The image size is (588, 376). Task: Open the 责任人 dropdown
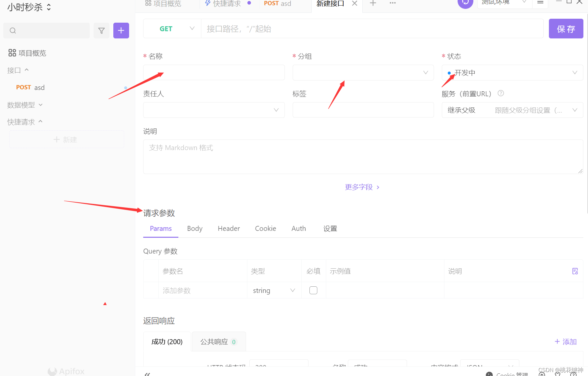214,110
